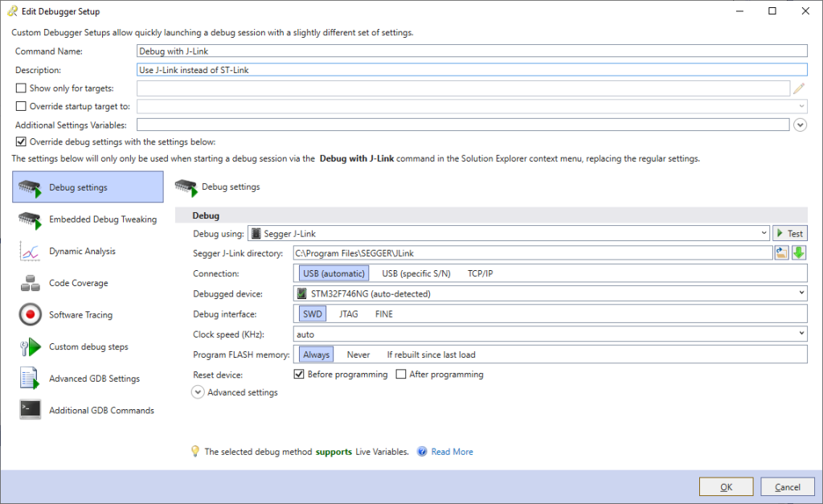Open the Debugged device STM32F746NG dropdown
Viewport: 823px width, 504px height.
coord(550,294)
